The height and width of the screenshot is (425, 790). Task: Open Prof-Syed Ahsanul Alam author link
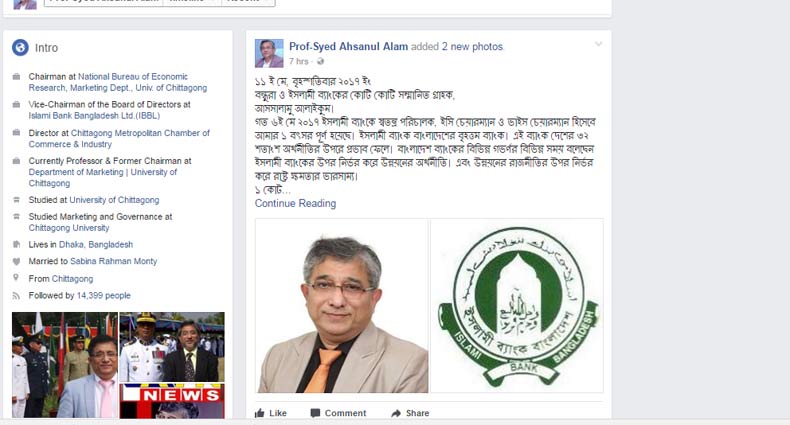349,46
